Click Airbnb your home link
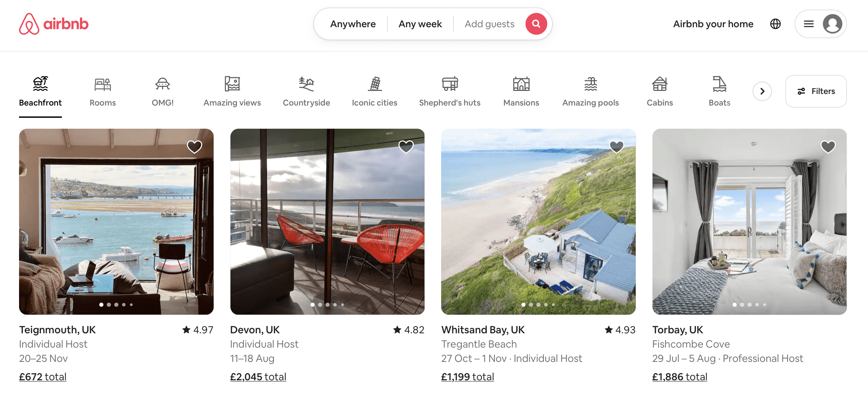Image resolution: width=868 pixels, height=399 pixels. click(x=714, y=23)
